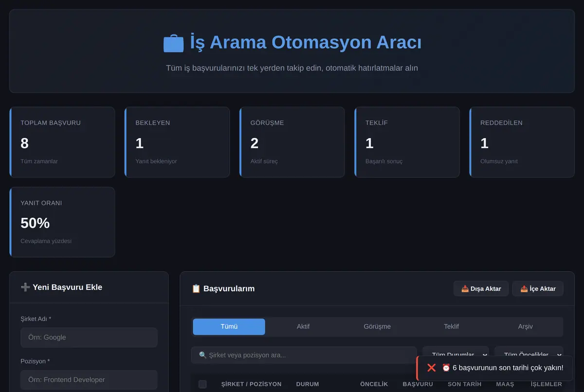The image size is (584, 392).
Task: Click the Bekleyen stat card
Action: pos(177,142)
